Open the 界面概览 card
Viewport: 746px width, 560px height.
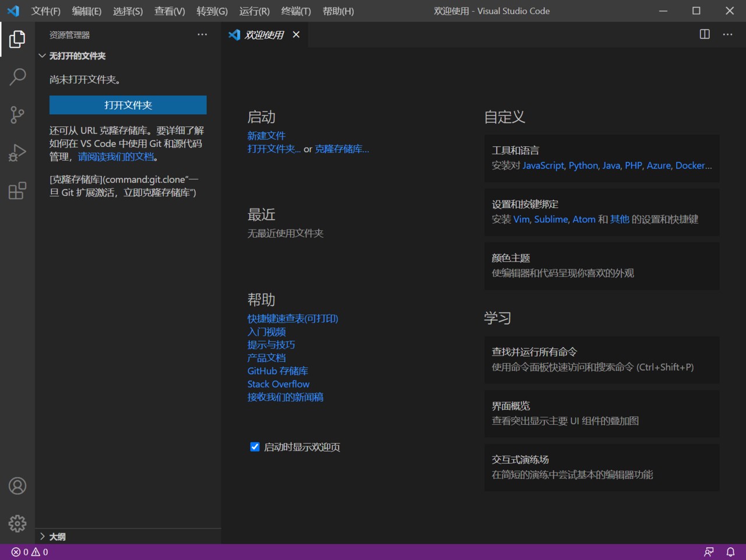coord(602,414)
